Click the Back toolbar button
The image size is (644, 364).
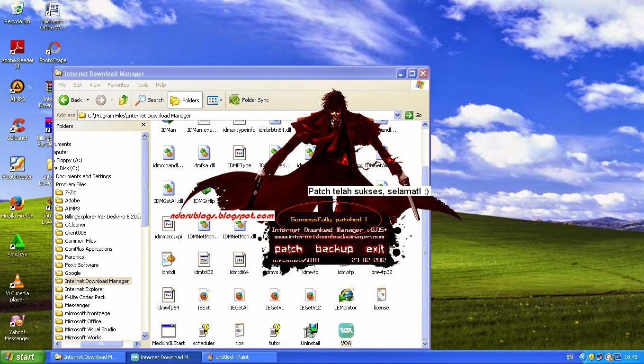(x=71, y=100)
